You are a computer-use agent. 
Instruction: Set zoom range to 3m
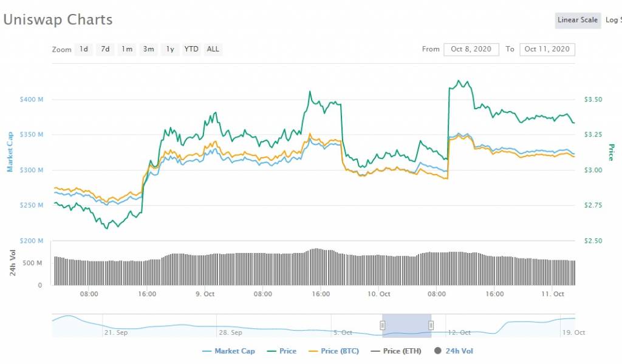pos(148,49)
